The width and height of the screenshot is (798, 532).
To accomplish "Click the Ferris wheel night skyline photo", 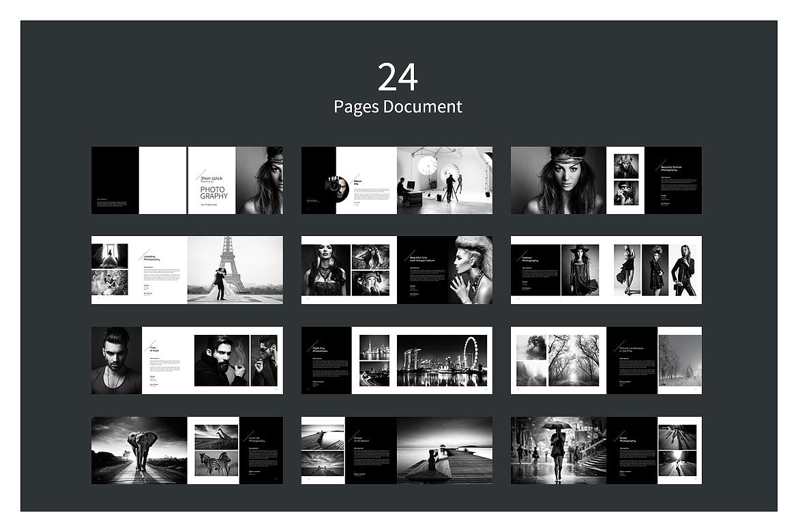I will pyautogui.click(x=442, y=360).
